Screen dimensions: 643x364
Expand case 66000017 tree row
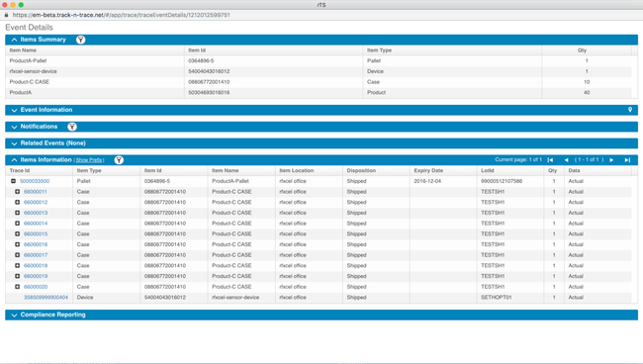pos(17,255)
